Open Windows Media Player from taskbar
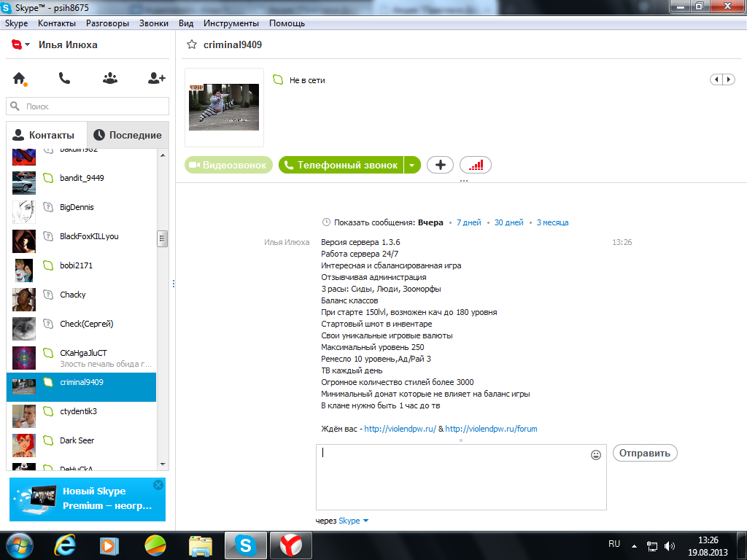Image resolution: width=747 pixels, height=560 pixels. (x=109, y=545)
